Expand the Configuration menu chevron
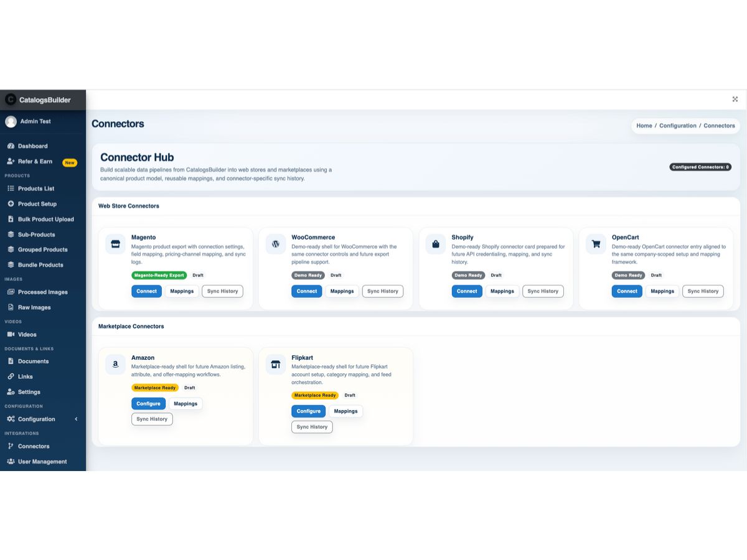 (x=77, y=419)
